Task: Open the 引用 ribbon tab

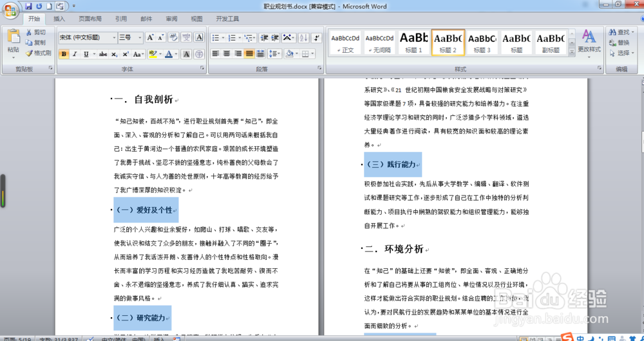Action: coord(121,19)
